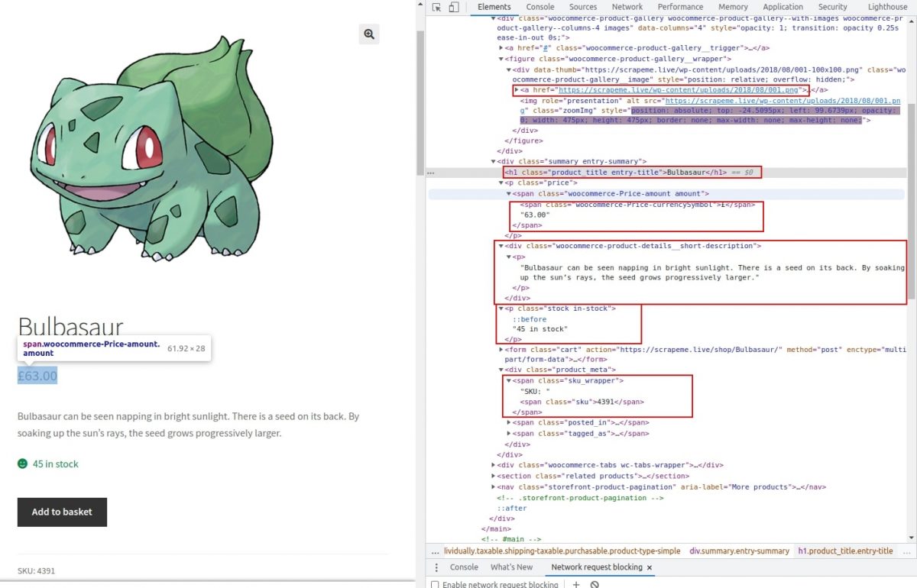Open the What's New drawer tab
This screenshot has width=917, height=588.
(x=511, y=567)
